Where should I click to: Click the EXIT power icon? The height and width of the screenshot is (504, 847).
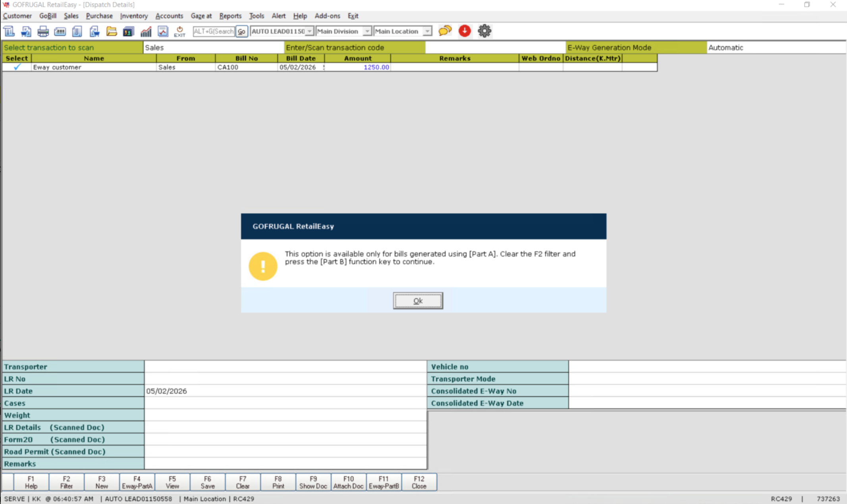point(179,31)
